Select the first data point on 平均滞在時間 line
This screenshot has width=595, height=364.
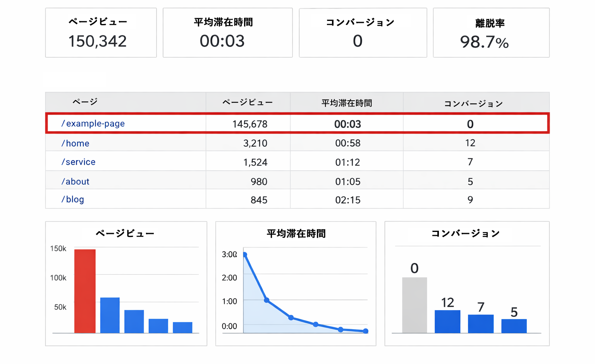[x=244, y=254]
